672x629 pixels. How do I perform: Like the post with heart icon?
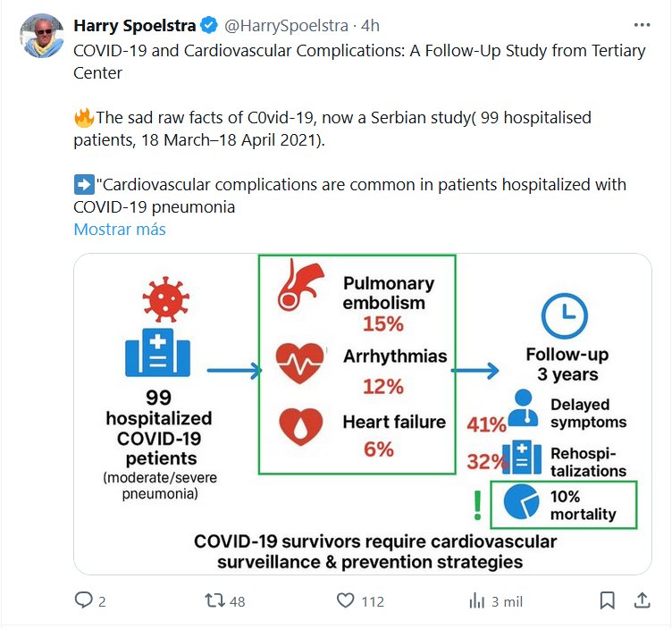(x=345, y=601)
